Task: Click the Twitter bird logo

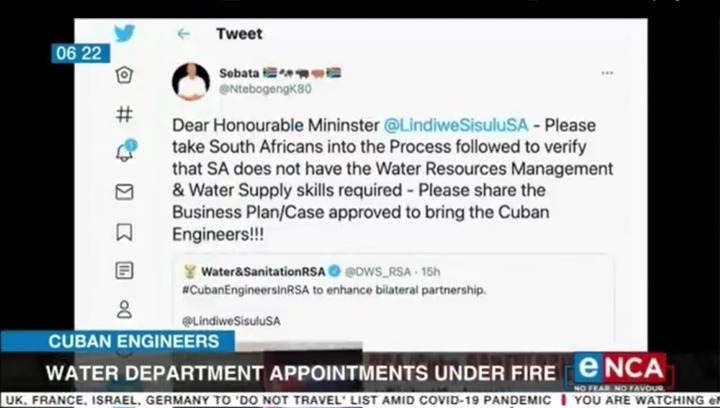Action: pos(124,33)
